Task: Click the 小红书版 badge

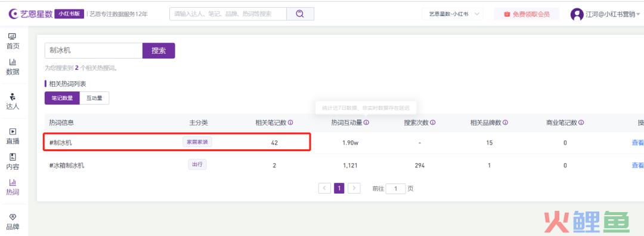Action: click(69, 14)
